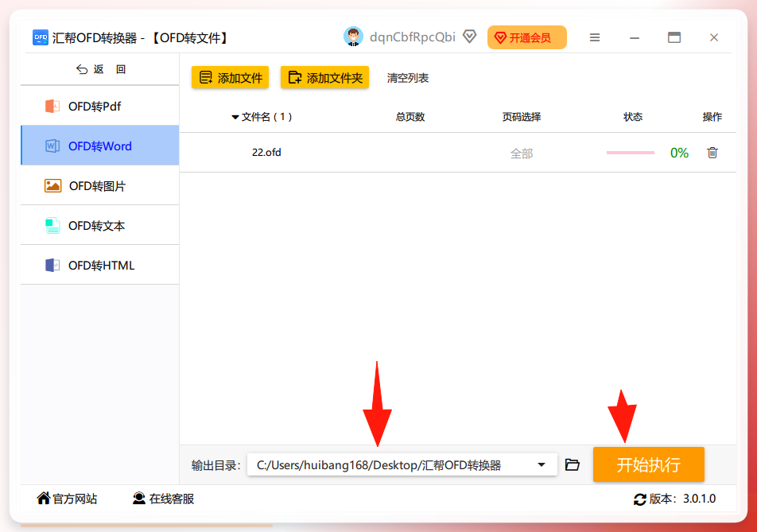Click the trash icon for 22.ofd
The width and height of the screenshot is (757, 532).
coord(712,153)
